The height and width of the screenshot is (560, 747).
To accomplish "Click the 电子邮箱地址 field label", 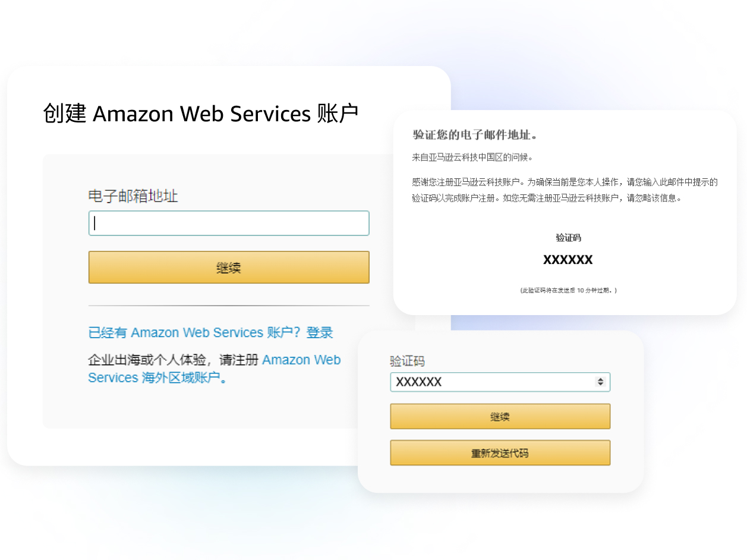I will [133, 196].
